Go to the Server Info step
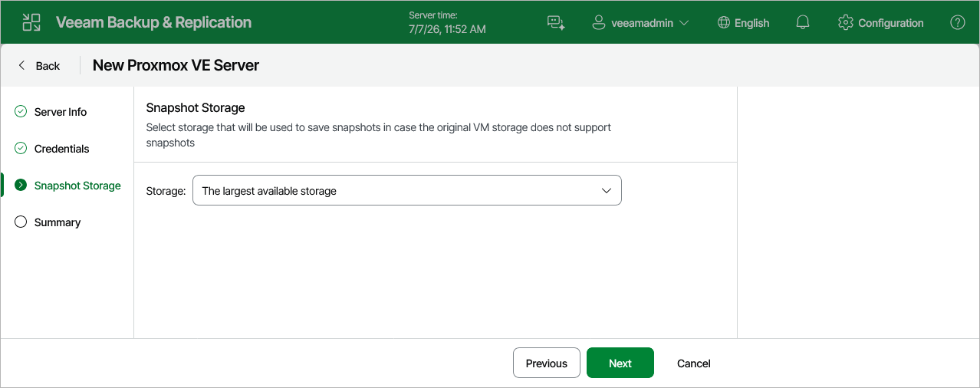The width and height of the screenshot is (980, 388). (61, 112)
